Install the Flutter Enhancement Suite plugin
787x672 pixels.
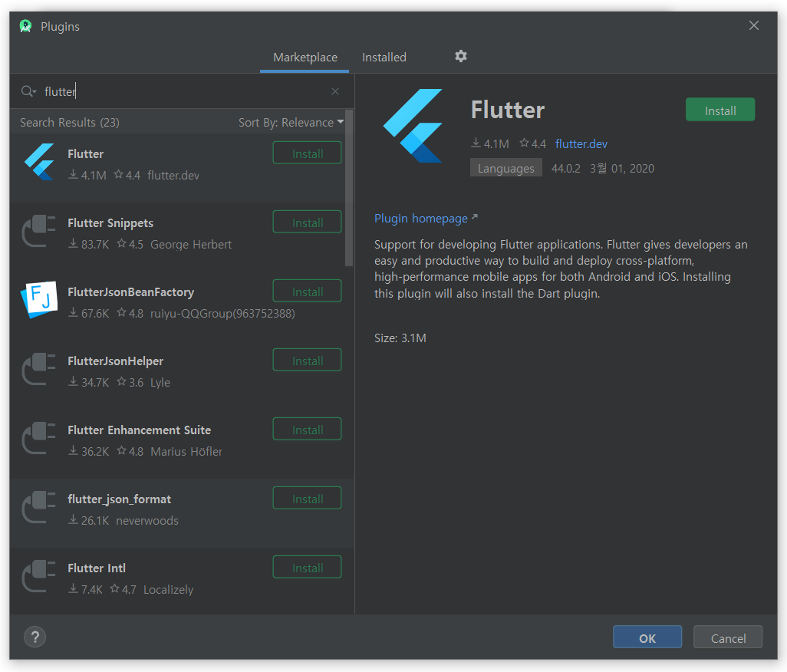tap(307, 430)
